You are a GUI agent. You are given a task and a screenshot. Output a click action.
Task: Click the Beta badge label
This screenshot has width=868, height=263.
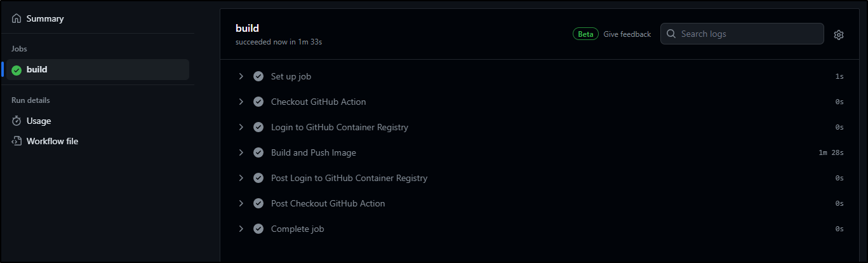[x=585, y=34]
